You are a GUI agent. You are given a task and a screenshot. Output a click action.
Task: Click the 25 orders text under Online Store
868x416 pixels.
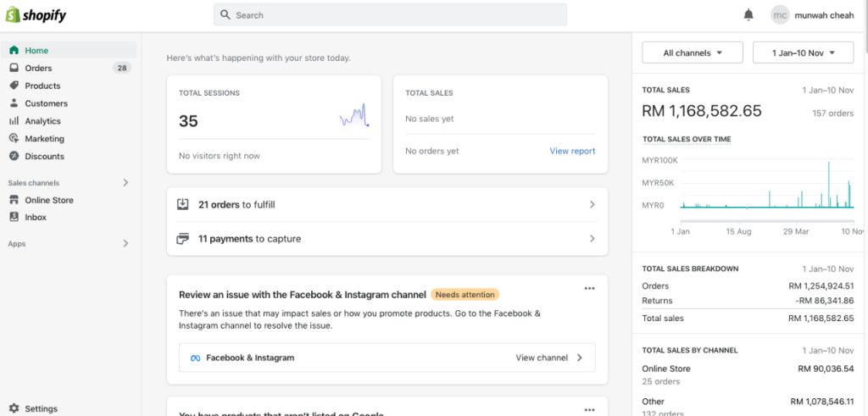[x=661, y=382]
